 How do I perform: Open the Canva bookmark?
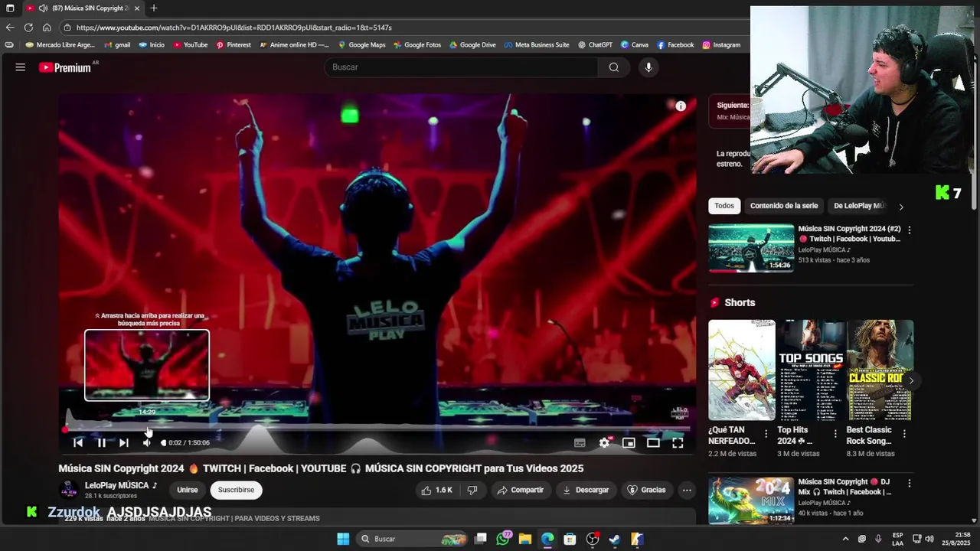click(635, 45)
